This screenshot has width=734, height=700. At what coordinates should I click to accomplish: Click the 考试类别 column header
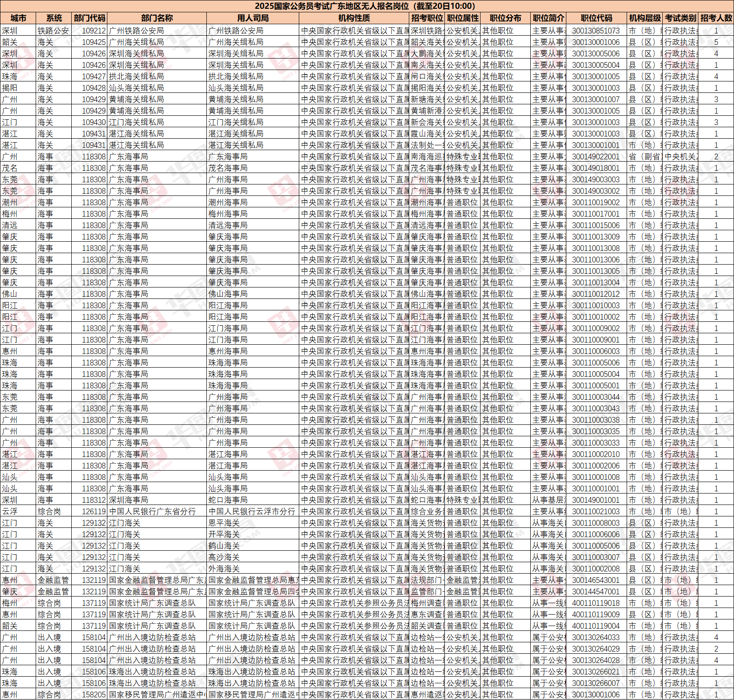pyautogui.click(x=680, y=18)
